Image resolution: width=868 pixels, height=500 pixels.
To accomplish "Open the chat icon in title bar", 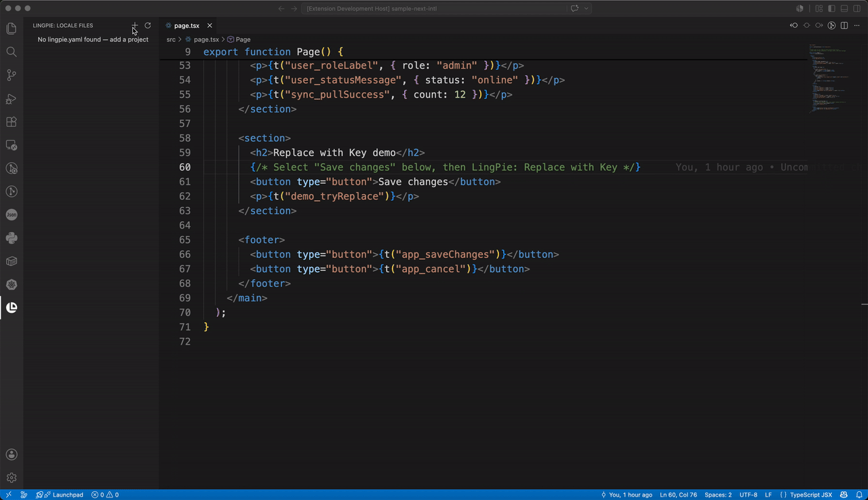I will pos(575,8).
